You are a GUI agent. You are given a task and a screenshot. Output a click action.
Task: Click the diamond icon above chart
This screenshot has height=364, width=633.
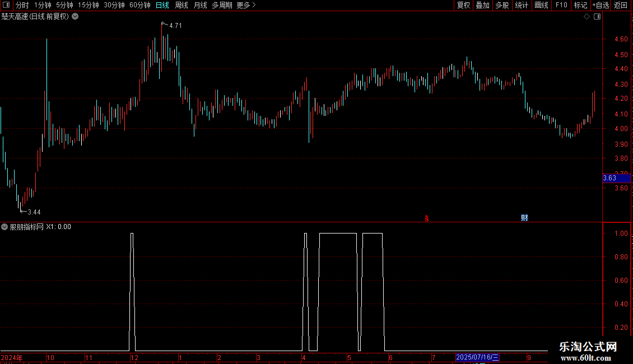587,17
